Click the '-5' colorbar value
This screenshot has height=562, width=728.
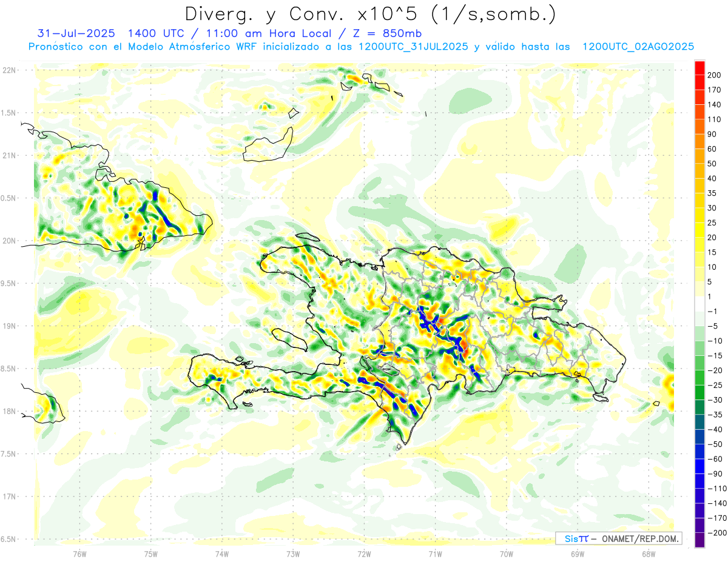click(714, 326)
